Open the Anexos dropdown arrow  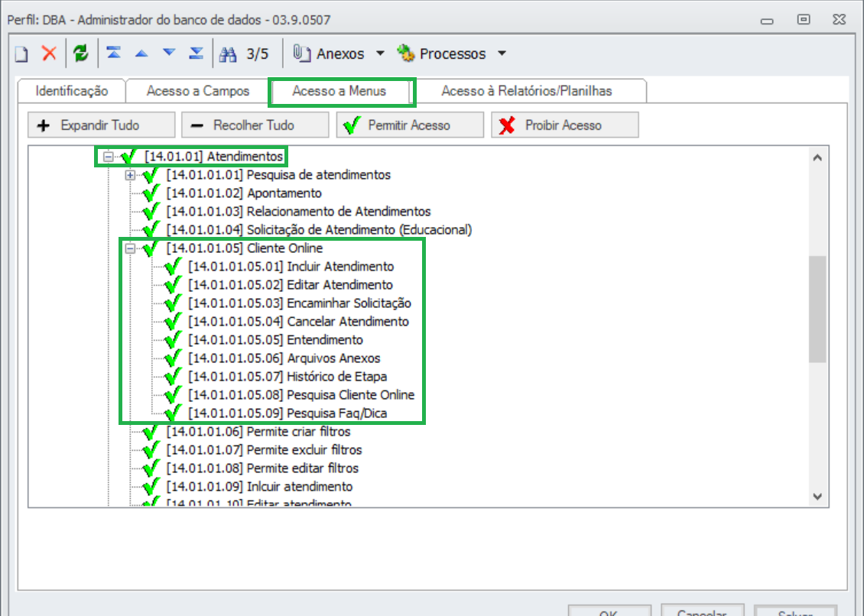(x=380, y=53)
